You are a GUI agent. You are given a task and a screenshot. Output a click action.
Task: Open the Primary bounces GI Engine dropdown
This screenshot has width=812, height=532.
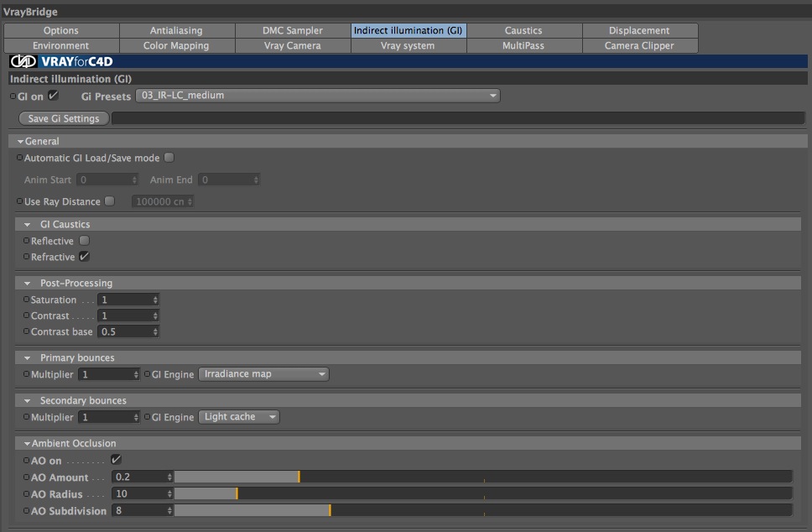coord(263,374)
